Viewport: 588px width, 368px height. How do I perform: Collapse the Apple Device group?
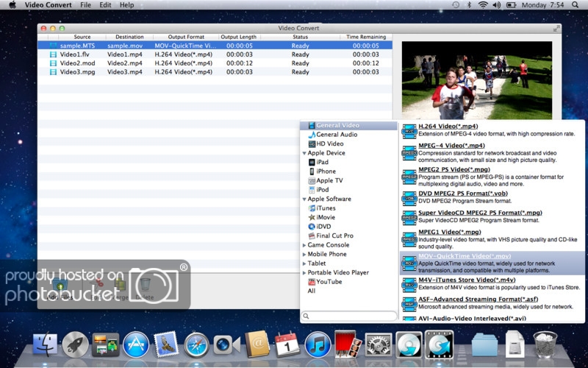pos(304,153)
